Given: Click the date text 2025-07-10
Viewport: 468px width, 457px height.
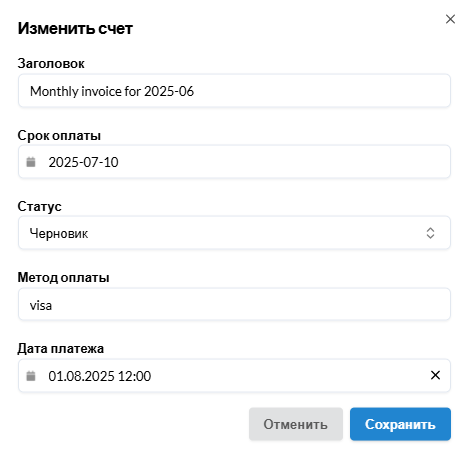Looking at the screenshot, I should [83, 162].
